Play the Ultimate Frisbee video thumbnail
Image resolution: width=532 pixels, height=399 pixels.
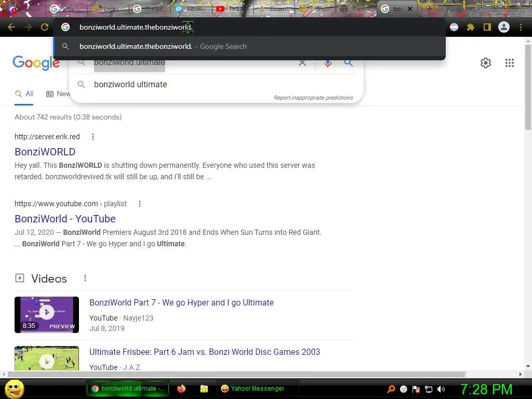(x=47, y=358)
